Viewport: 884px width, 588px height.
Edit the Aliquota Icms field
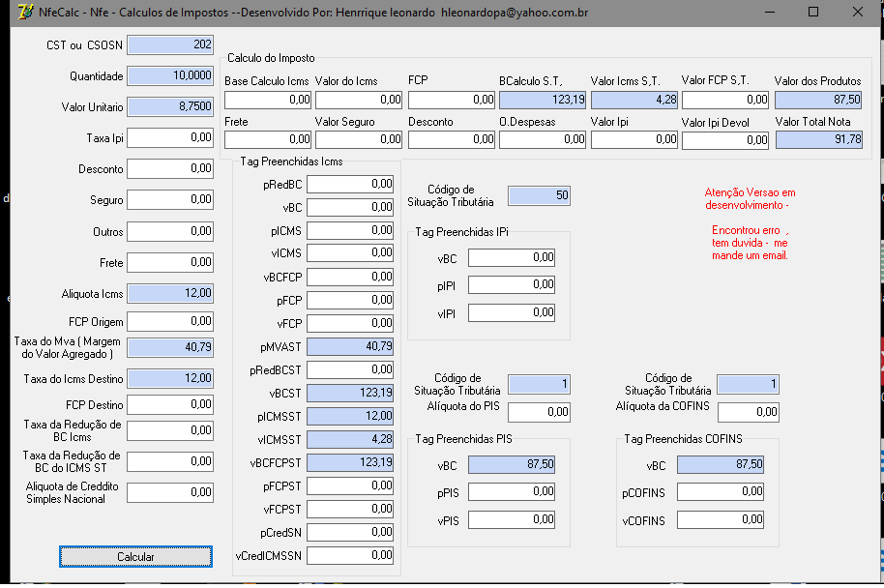pos(170,294)
